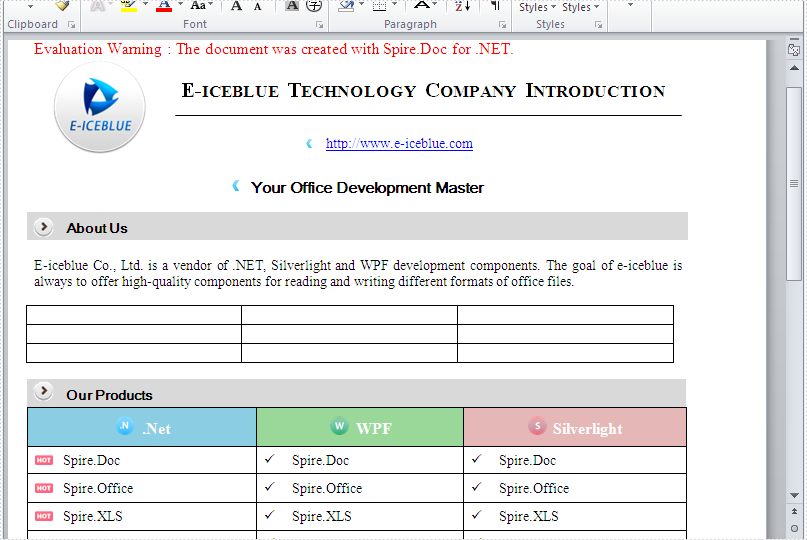Open the Paragraph dialog launcher
Viewport: 807px width, 540px height.
[x=502, y=25]
